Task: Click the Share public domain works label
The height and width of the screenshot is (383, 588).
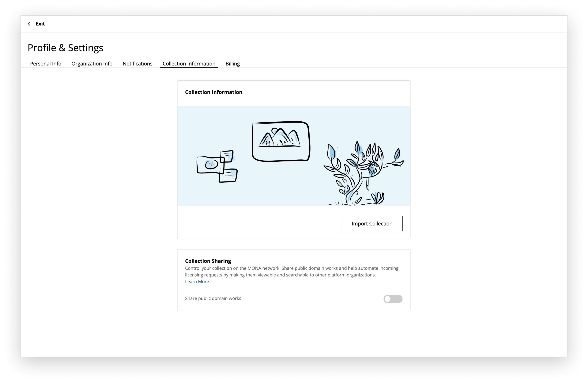Action: [213, 298]
